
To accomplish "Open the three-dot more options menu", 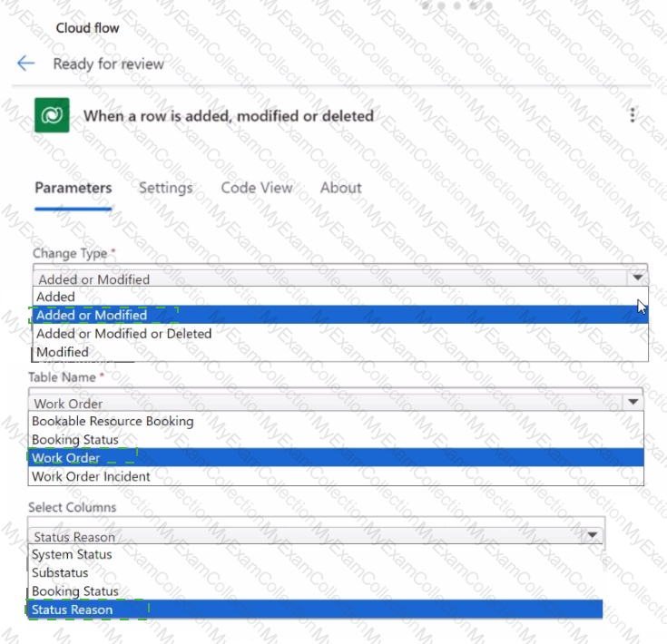I will [x=633, y=115].
